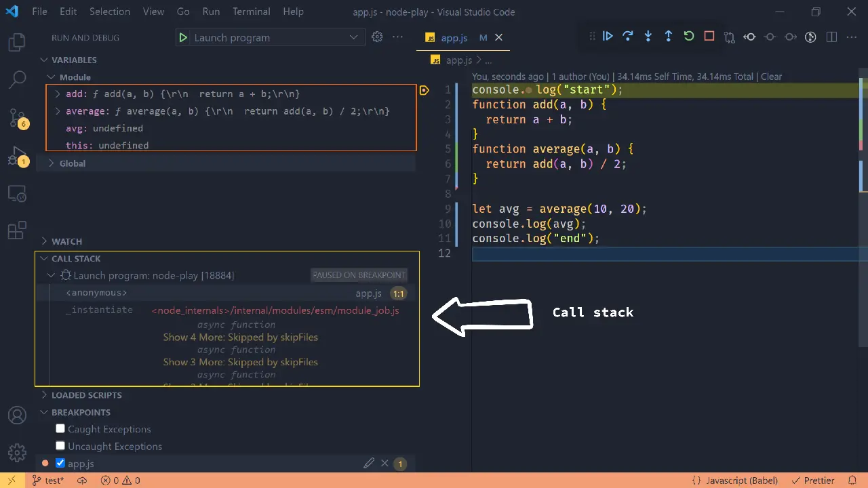The width and height of the screenshot is (868, 488).
Task: Expand the average function variable
Action: pos(58,111)
